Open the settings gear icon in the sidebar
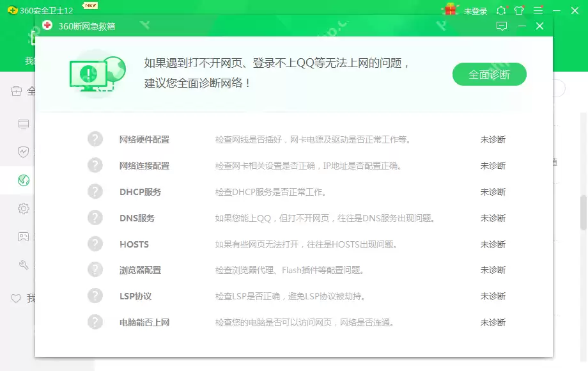Screen dimensions: 588x371 (x=24, y=209)
